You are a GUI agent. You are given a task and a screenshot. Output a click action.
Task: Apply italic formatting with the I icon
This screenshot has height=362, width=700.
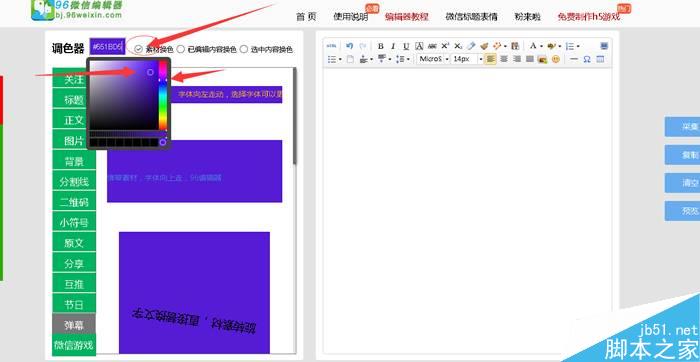[x=393, y=46]
